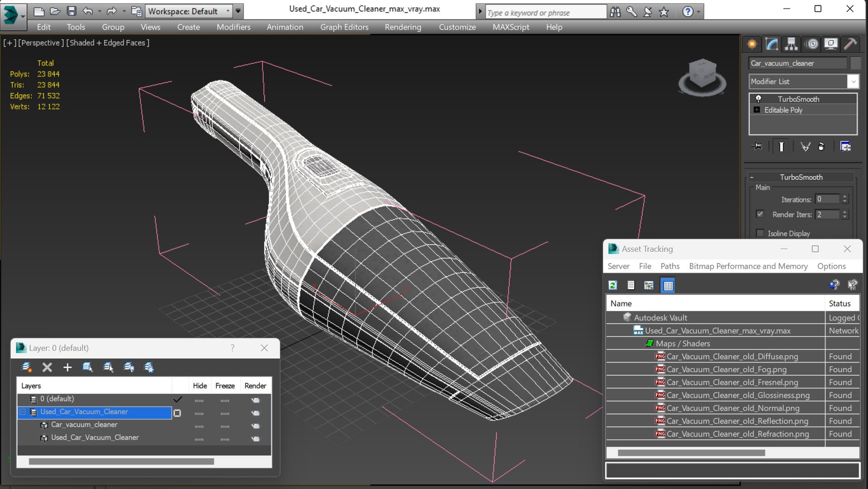Click Make Unique below the modifier stack
This screenshot has width=868, height=489.
point(806,146)
